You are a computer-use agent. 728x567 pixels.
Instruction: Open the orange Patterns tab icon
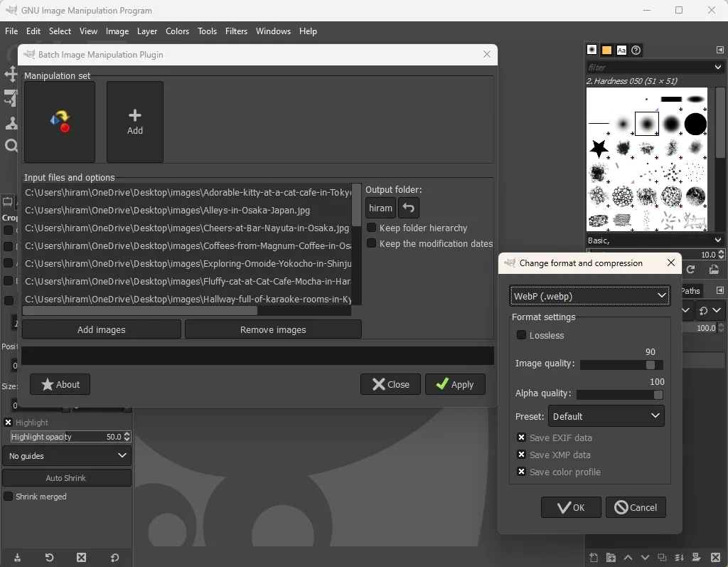click(606, 50)
